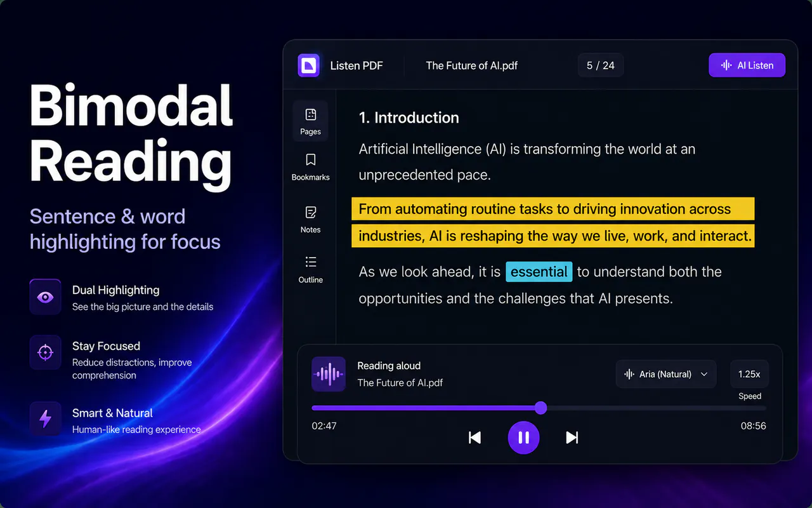Seek using the purple playback progress handle

pyautogui.click(x=540, y=408)
